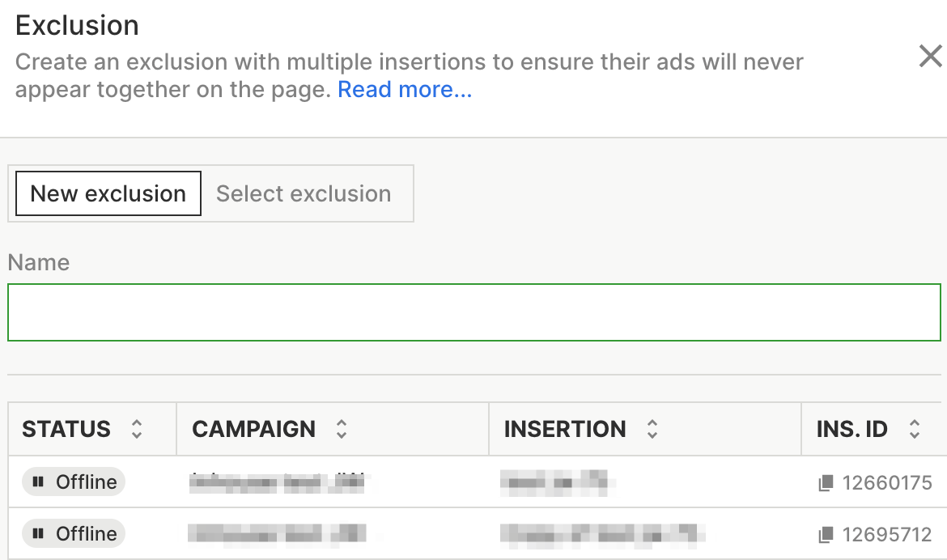The height and width of the screenshot is (560, 947).
Task: Switch to Select exclusion tab
Action: tap(304, 193)
